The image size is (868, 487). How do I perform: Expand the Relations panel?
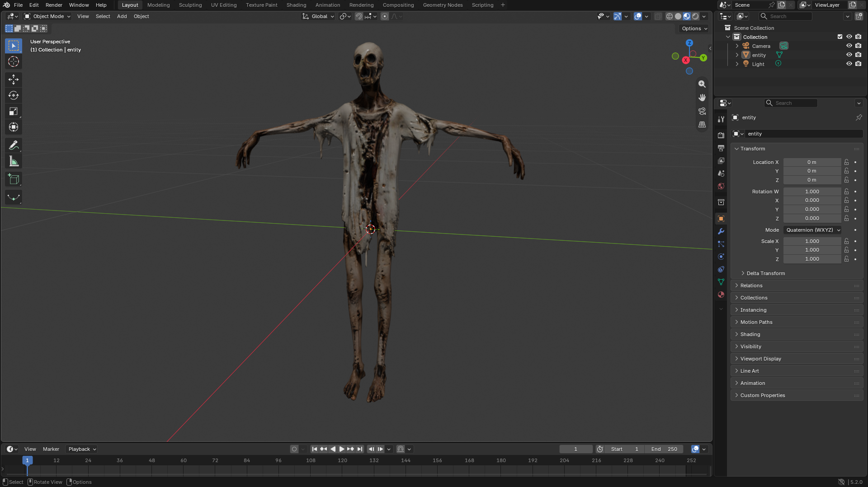point(797,286)
